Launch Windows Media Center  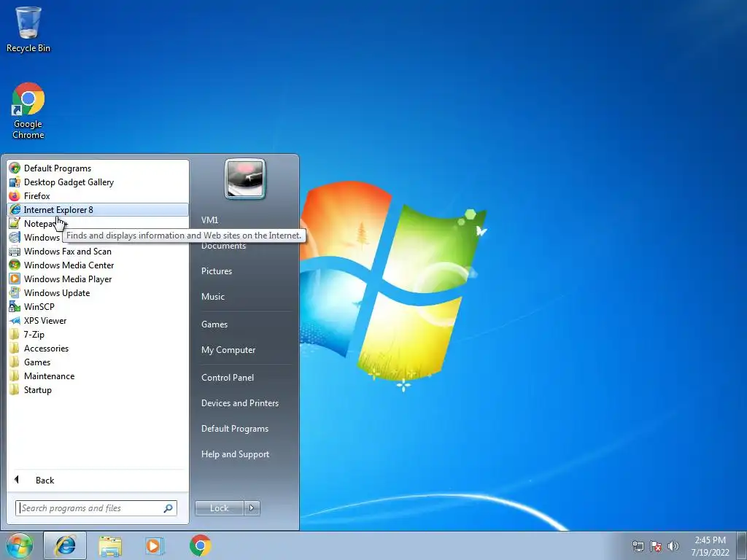click(98, 265)
